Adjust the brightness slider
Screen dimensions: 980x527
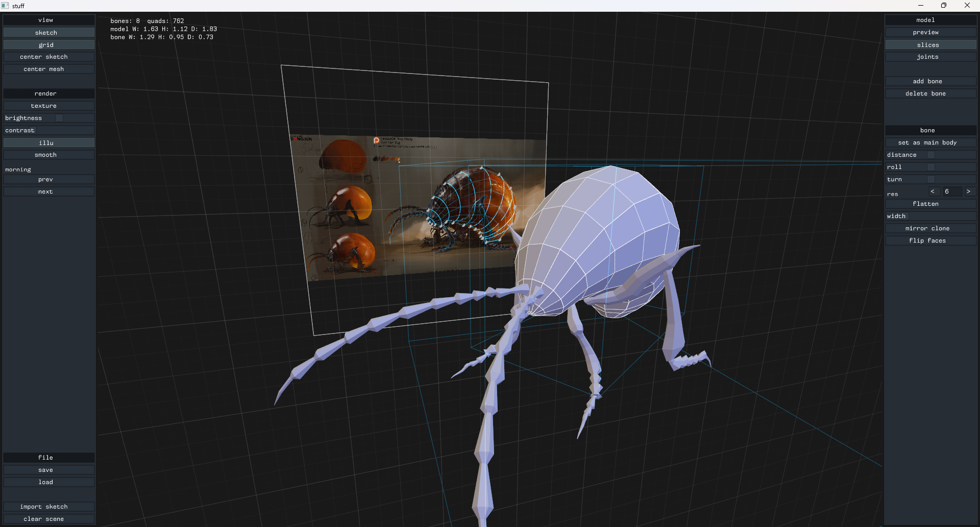[x=59, y=118]
